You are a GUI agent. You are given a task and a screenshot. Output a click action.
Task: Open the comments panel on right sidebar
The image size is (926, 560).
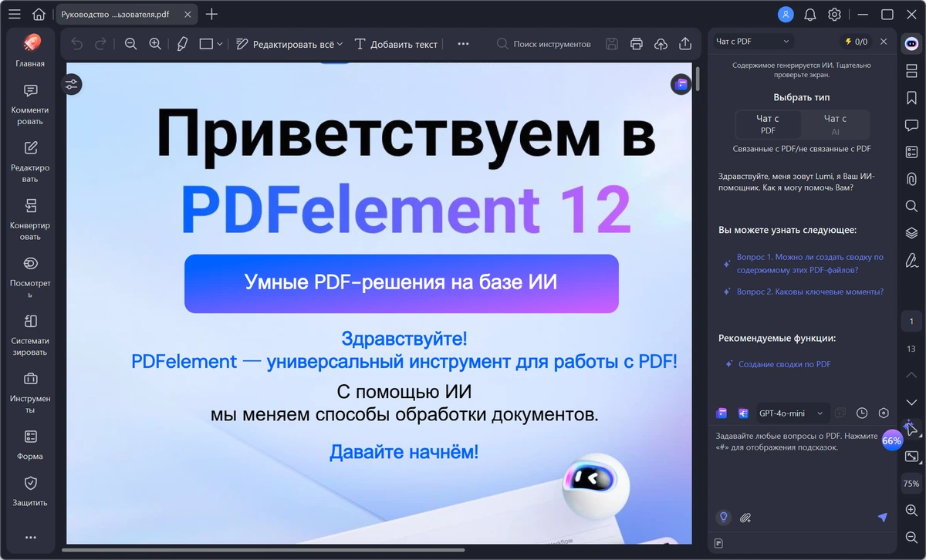(911, 125)
